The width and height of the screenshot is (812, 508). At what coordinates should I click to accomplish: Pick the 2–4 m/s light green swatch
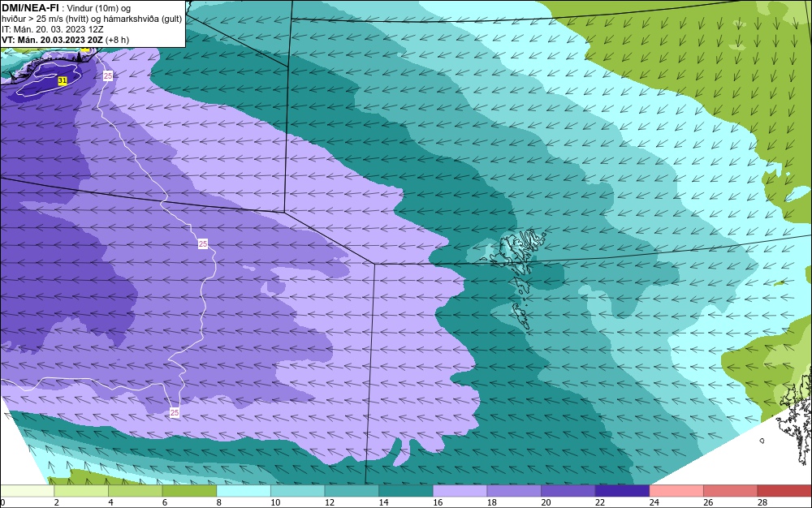(x=80, y=491)
